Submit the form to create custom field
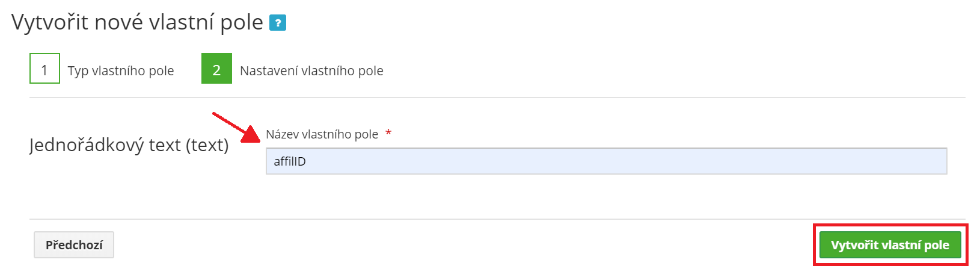The width and height of the screenshot is (980, 280). coord(890,245)
